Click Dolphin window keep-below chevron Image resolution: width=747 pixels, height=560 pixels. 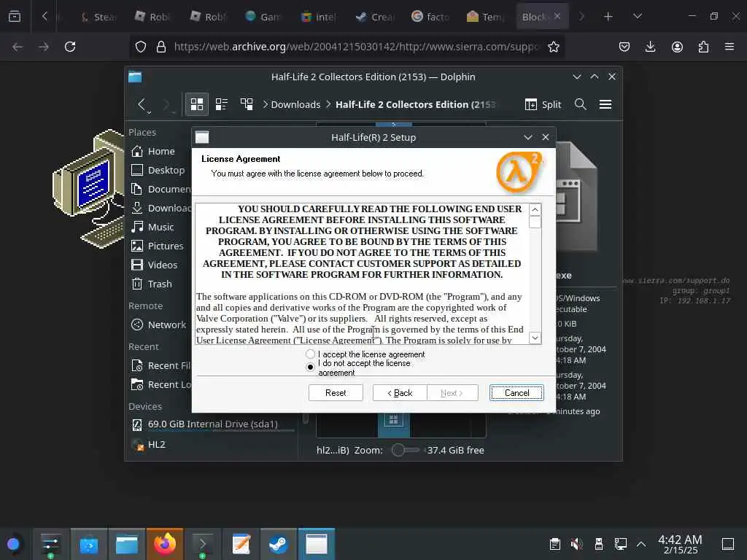[577, 77]
